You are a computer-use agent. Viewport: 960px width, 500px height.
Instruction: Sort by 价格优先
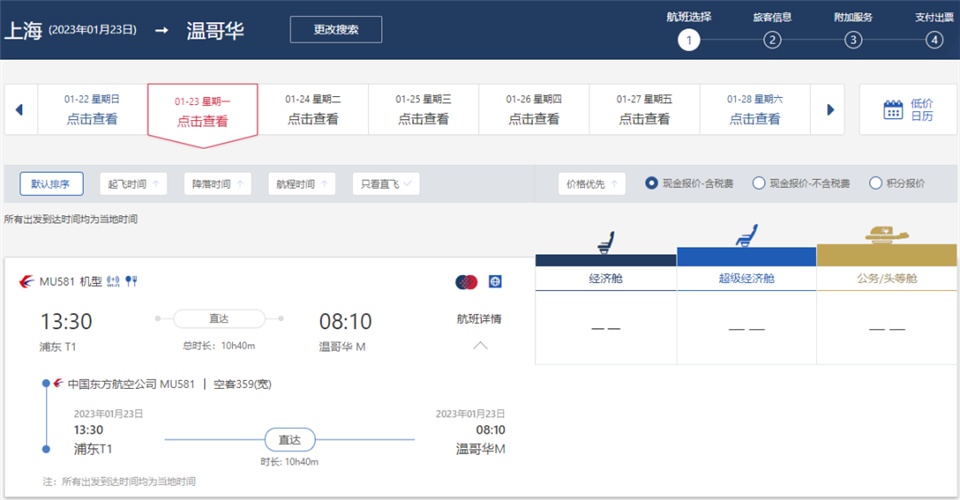click(x=591, y=184)
